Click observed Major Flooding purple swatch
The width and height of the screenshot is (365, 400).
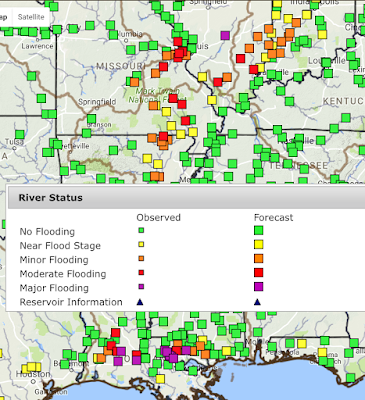[x=141, y=286]
